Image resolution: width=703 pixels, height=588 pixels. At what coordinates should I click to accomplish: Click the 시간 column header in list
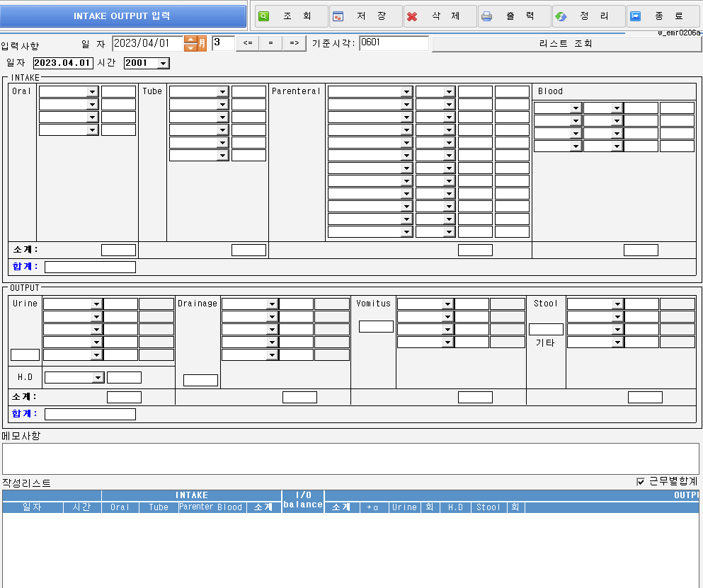[x=82, y=507]
